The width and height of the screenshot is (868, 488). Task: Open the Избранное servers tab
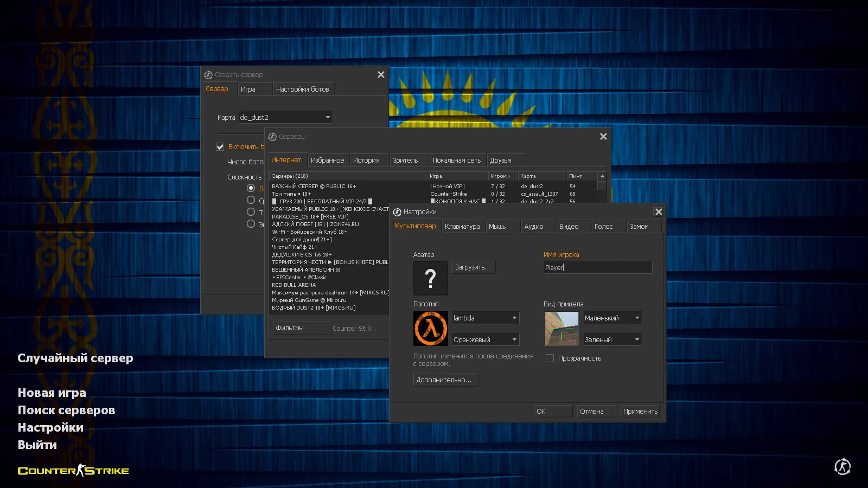(x=327, y=160)
